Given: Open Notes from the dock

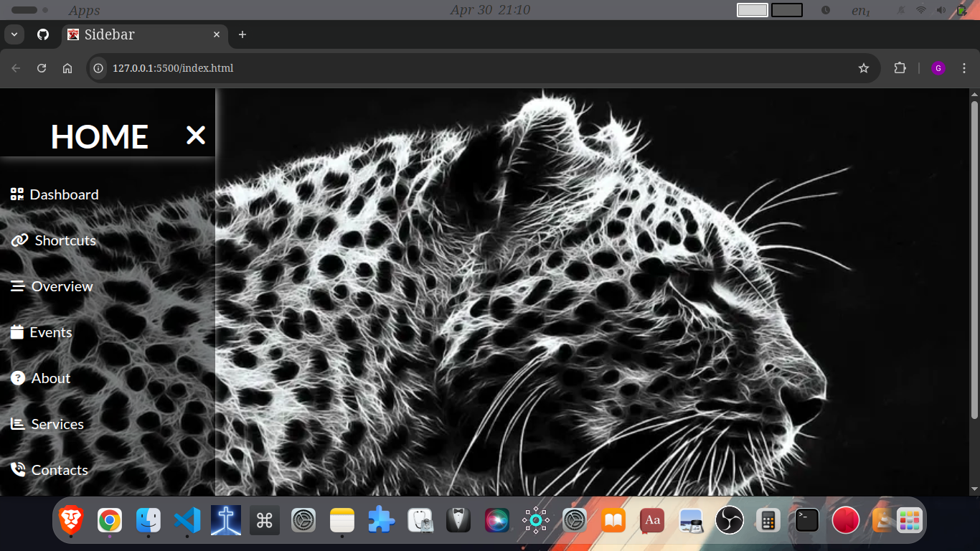Looking at the screenshot, I should click(342, 520).
